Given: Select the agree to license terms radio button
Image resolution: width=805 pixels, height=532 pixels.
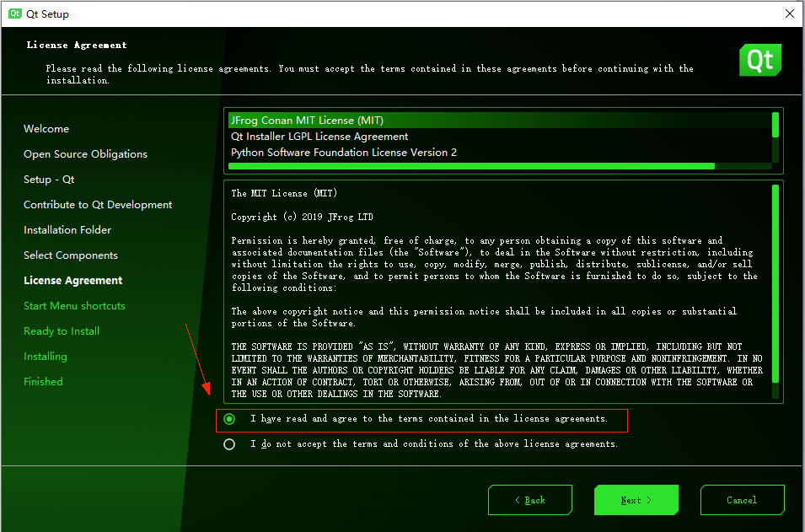Looking at the screenshot, I should [229, 419].
